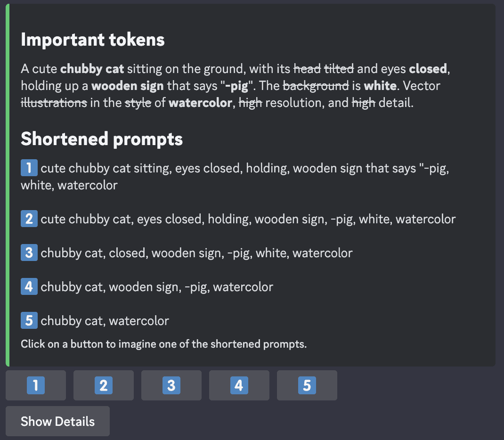Select button 3 under the message
This screenshot has height=440, width=504.
171,385
